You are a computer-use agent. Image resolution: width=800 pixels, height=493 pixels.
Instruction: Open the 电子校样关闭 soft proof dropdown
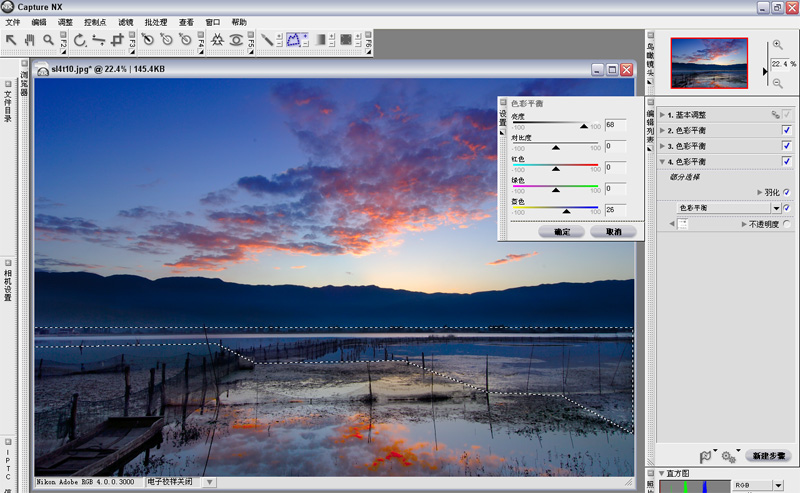(x=210, y=482)
